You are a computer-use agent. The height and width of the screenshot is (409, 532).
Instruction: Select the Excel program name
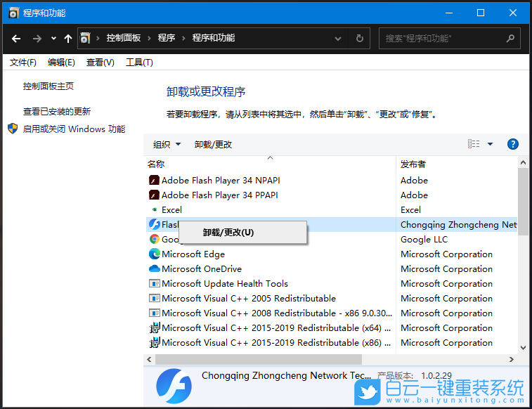pos(171,210)
